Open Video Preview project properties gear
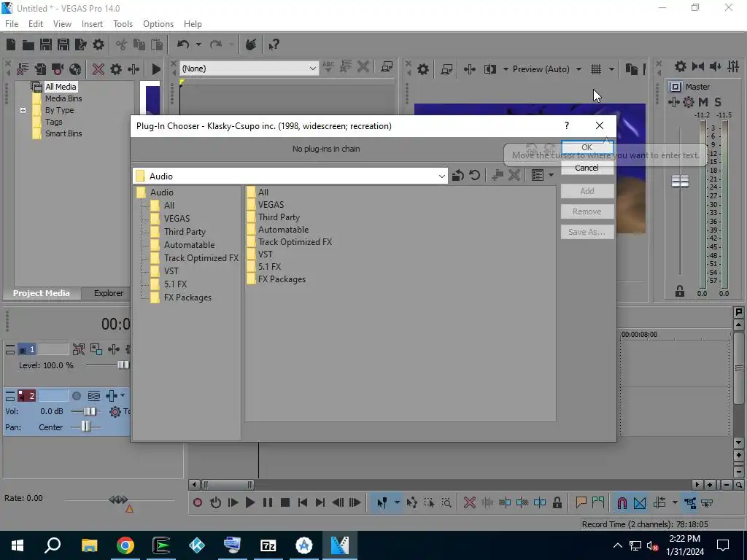This screenshot has height=560, width=747. click(x=422, y=69)
